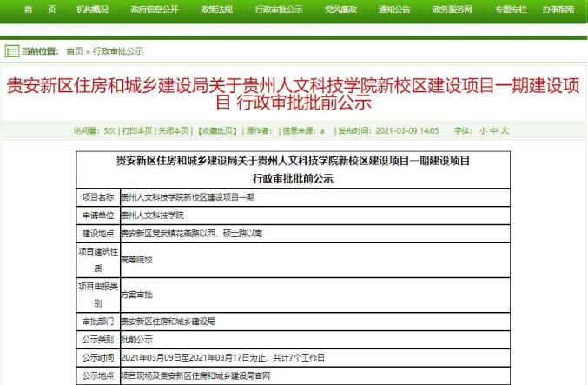Open the 政府信息公开 menu item

click(x=155, y=10)
